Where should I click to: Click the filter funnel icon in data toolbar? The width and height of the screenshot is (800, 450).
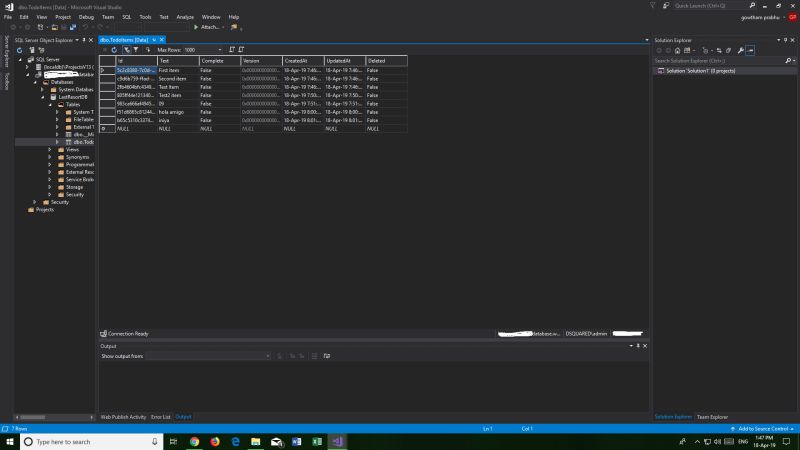[x=136, y=50]
